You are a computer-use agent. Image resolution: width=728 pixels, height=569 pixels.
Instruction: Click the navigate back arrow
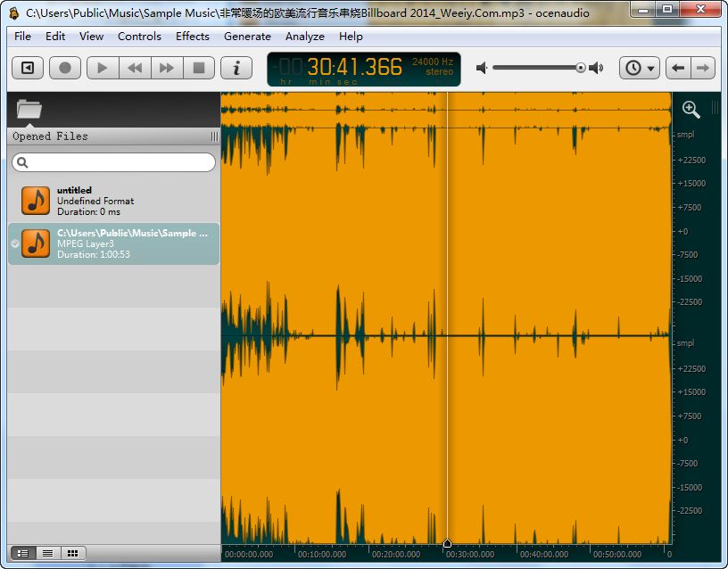[678, 68]
